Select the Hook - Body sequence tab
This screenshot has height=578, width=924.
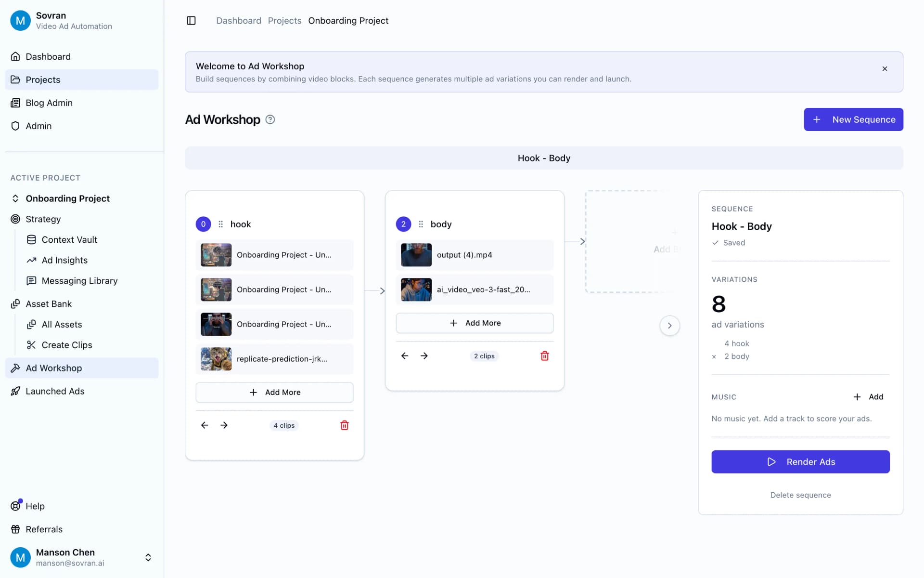[x=544, y=158]
